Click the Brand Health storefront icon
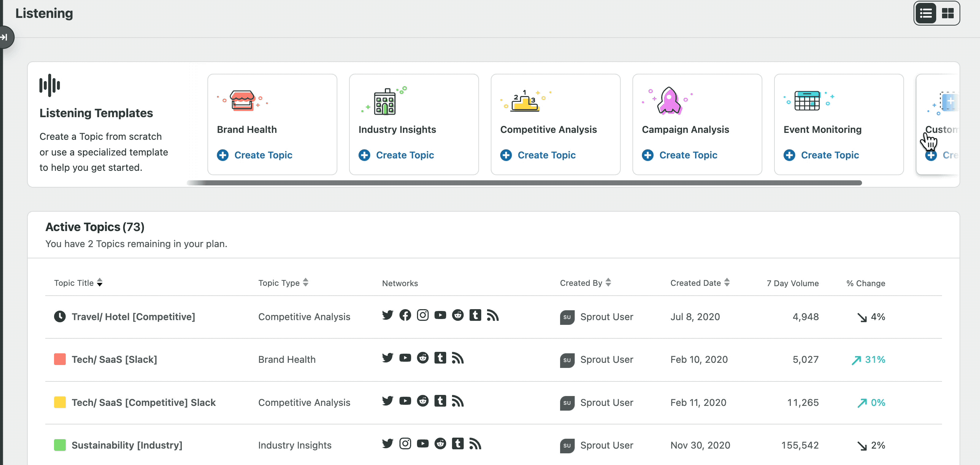The height and width of the screenshot is (465, 980). click(242, 101)
